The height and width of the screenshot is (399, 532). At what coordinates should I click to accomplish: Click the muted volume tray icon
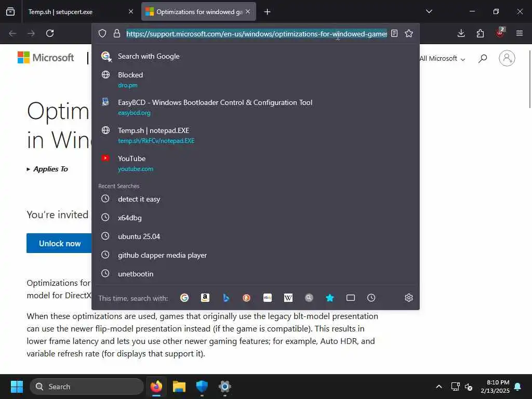coord(469,387)
